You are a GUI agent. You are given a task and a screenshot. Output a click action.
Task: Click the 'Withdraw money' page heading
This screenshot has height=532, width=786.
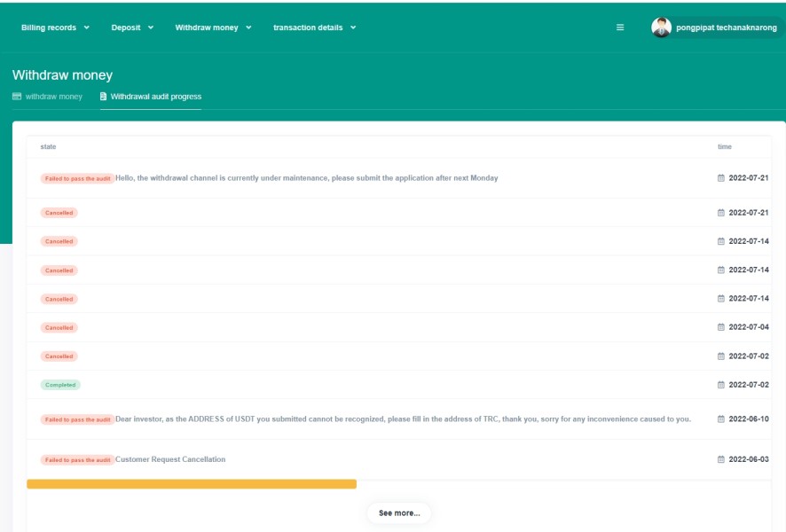(x=63, y=75)
